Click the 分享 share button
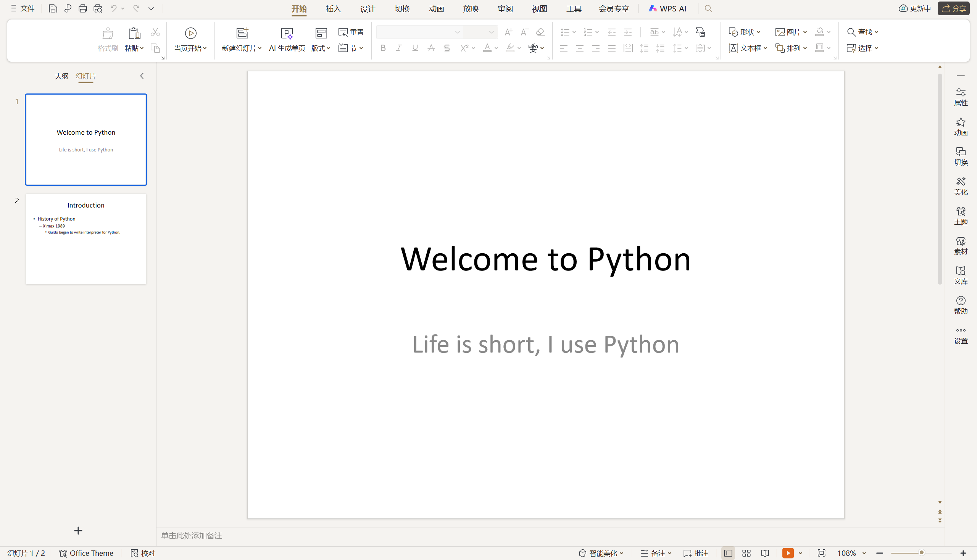The width and height of the screenshot is (977, 560). [x=953, y=8]
